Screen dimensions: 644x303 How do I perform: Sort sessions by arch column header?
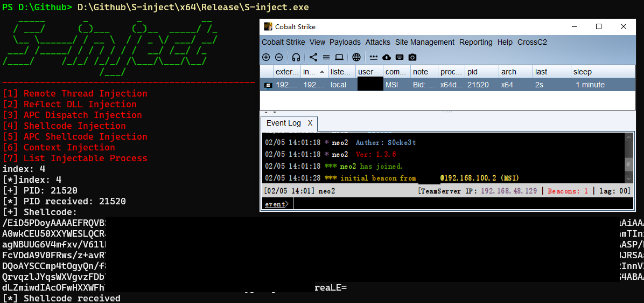516,72
